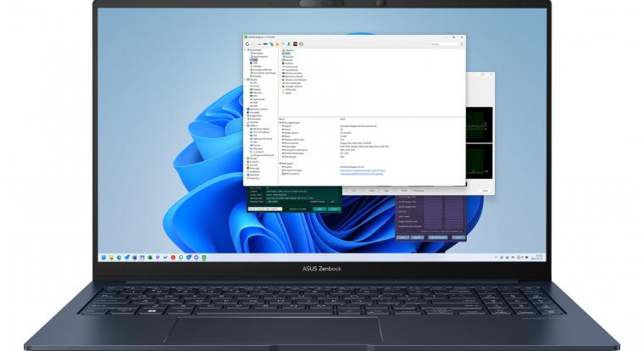Image resolution: width=644 pixels, height=351 pixels.
Task: Click the refresh icon in AIDA64 toolbar
Action: (247, 44)
